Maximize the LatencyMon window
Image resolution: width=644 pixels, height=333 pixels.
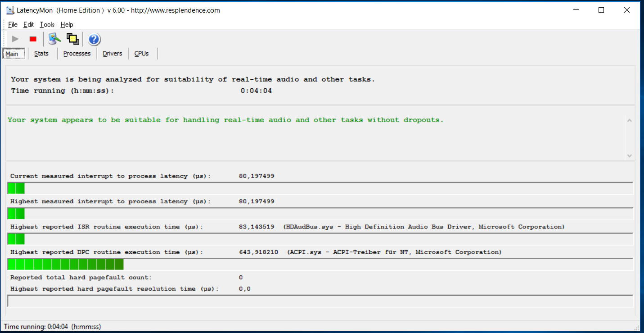point(601,10)
